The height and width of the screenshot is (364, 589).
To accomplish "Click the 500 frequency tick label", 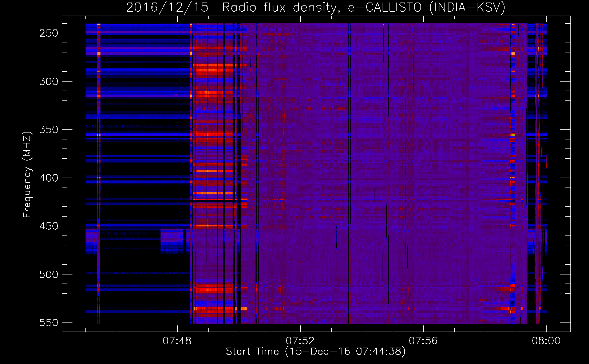I will [x=49, y=274].
